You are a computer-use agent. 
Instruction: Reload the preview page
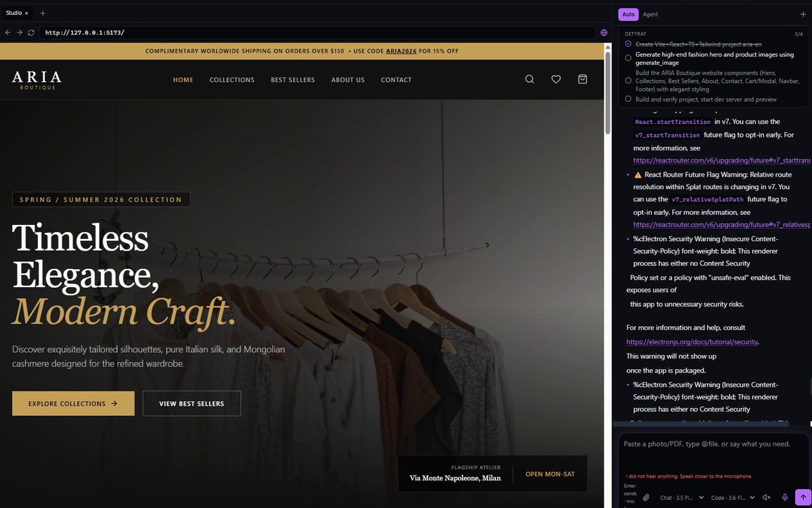31,33
